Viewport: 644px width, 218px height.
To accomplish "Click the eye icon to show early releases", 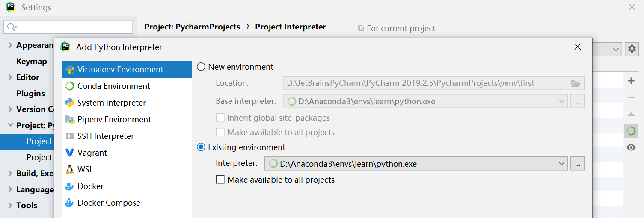I will click(x=631, y=147).
